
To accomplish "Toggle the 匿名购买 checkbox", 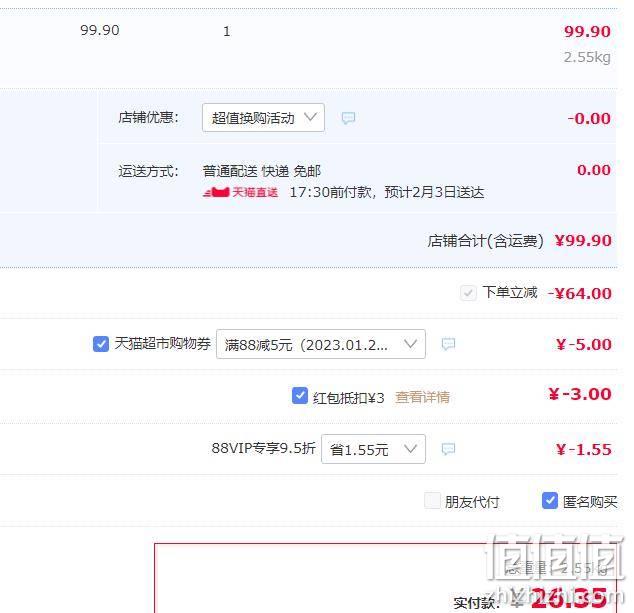I will (550, 501).
